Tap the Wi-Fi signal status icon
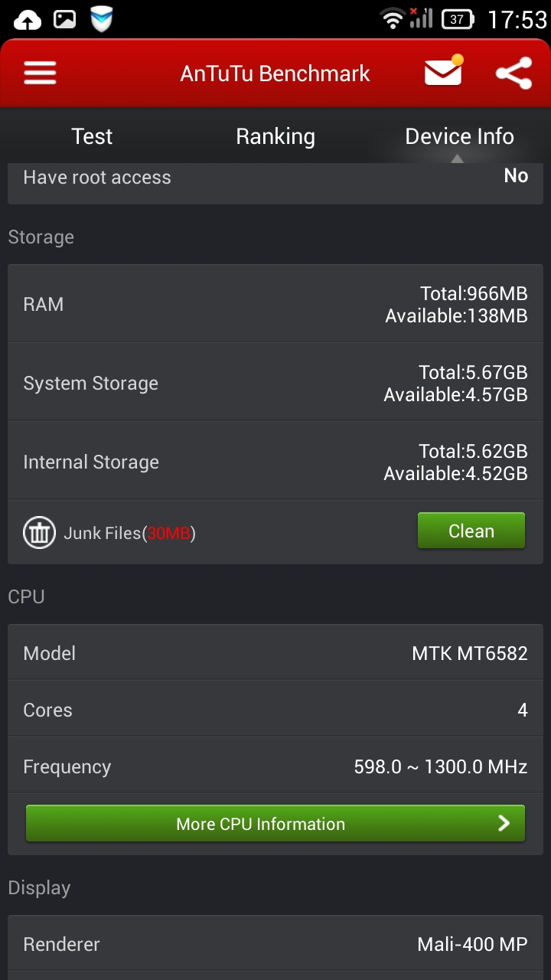Image resolution: width=551 pixels, height=980 pixels. pos(393,19)
